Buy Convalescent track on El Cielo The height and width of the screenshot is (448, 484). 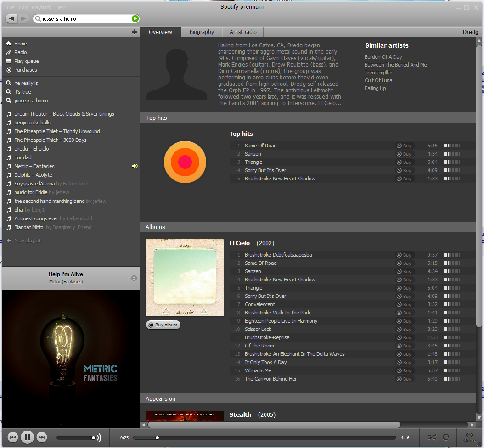(404, 304)
